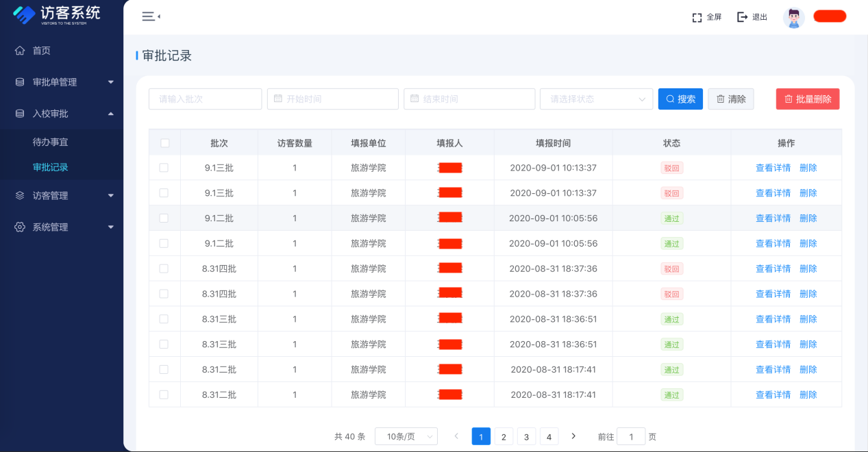Viewport: 868px width, 452px height.
Task: Click the home icon beside 首页
Action: [x=20, y=51]
